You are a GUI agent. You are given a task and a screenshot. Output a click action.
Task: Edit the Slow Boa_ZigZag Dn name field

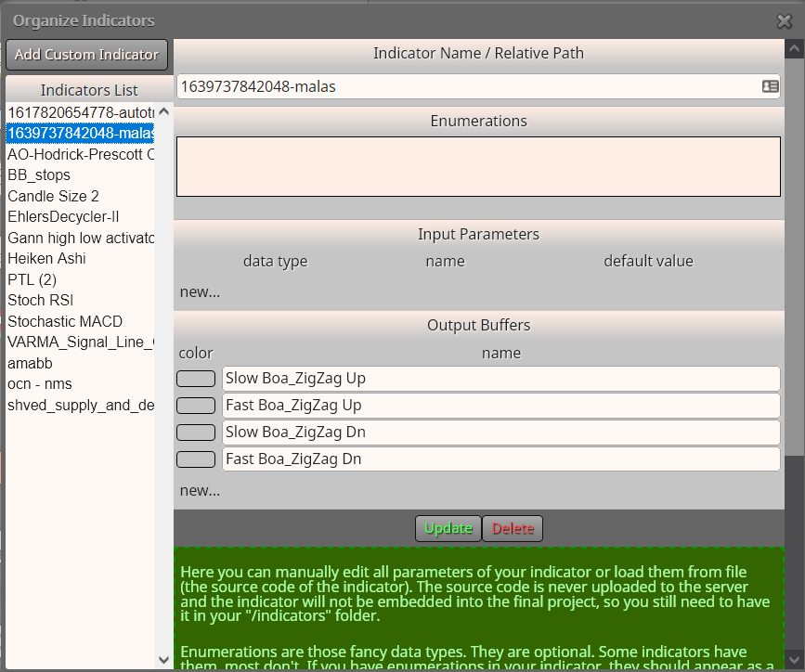[x=501, y=433]
